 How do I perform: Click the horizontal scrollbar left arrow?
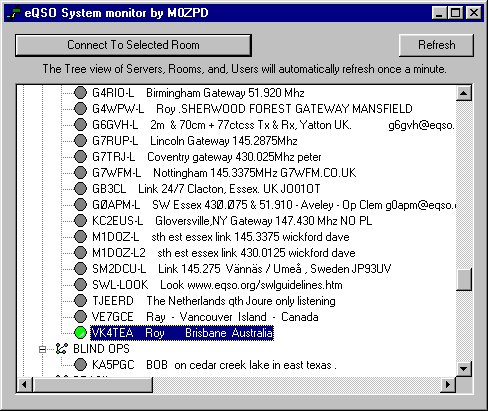point(24,384)
